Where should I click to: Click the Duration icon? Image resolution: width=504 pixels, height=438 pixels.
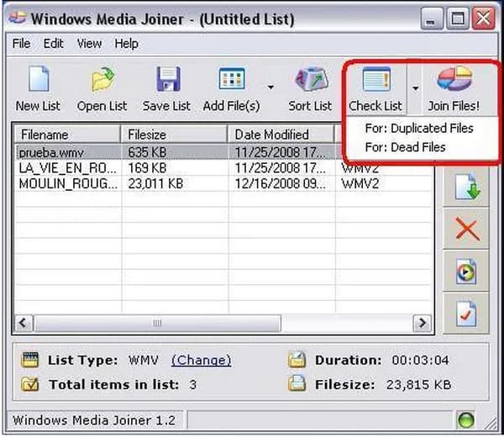tap(297, 360)
